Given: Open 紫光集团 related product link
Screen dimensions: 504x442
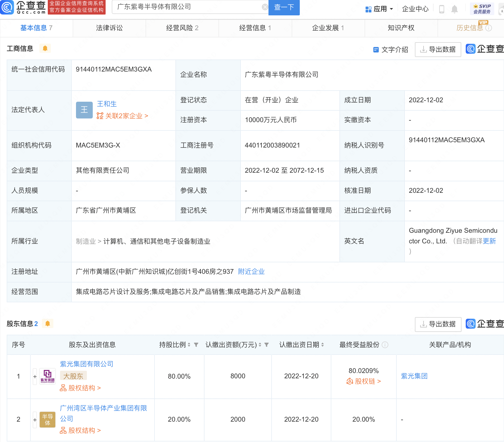Looking at the screenshot, I should pyautogui.click(x=414, y=376).
